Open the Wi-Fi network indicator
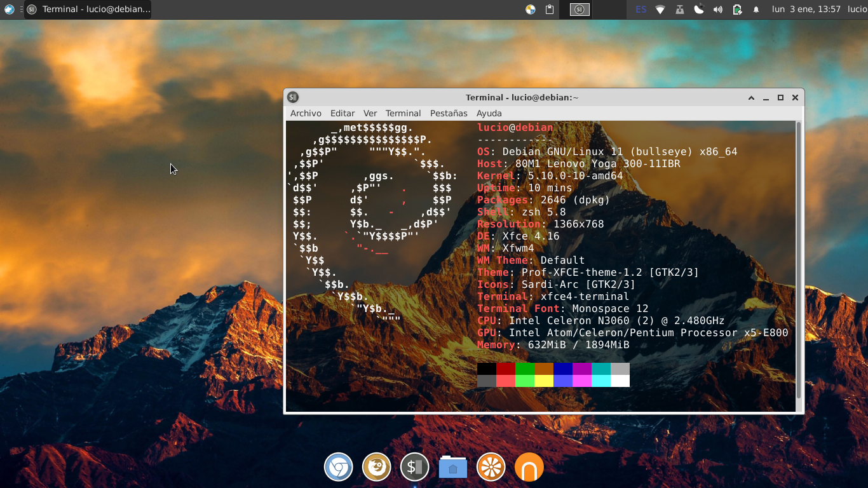 tap(660, 10)
